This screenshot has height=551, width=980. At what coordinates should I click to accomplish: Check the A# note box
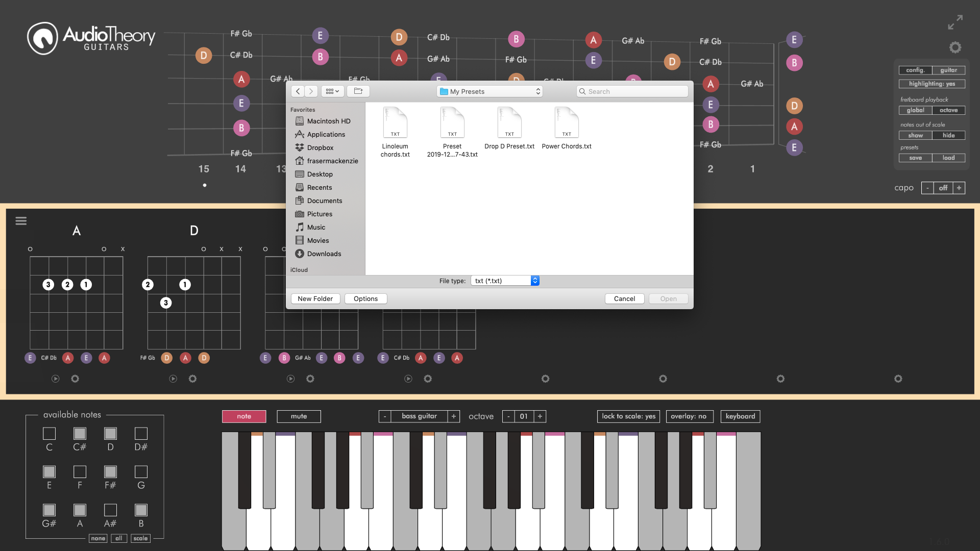[x=110, y=510]
